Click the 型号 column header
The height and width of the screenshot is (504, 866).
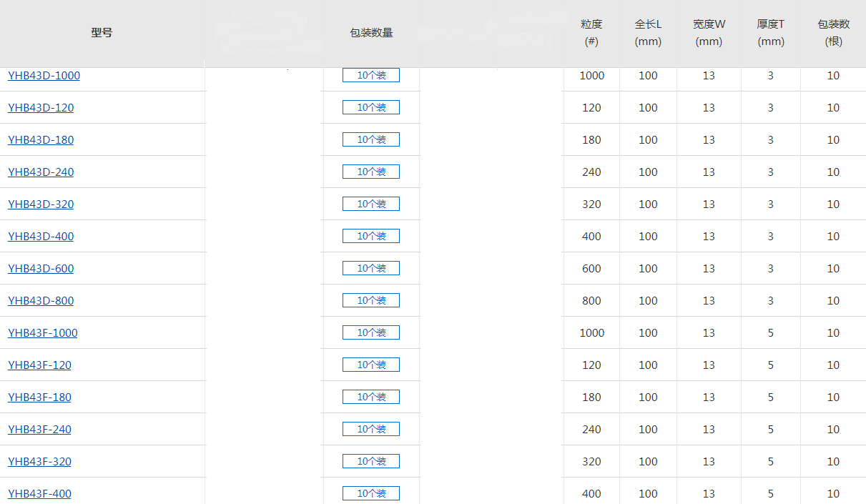(x=102, y=33)
